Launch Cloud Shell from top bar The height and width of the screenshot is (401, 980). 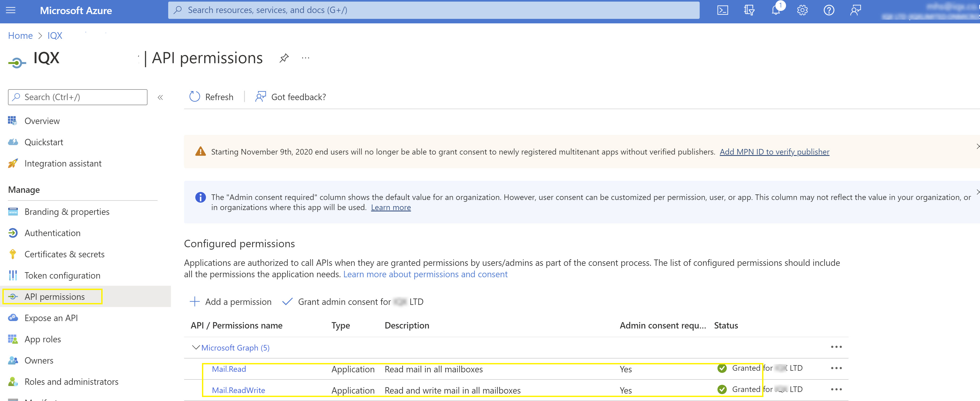[723, 10]
